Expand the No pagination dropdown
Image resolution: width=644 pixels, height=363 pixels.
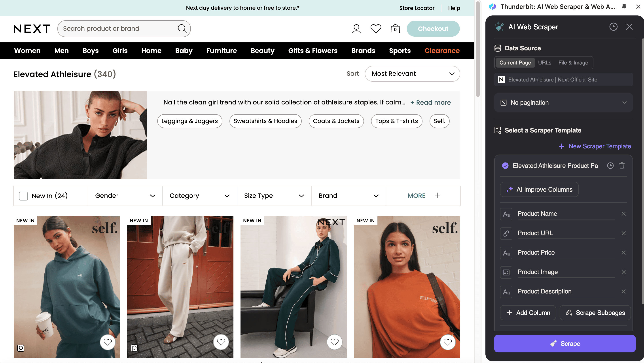563,102
